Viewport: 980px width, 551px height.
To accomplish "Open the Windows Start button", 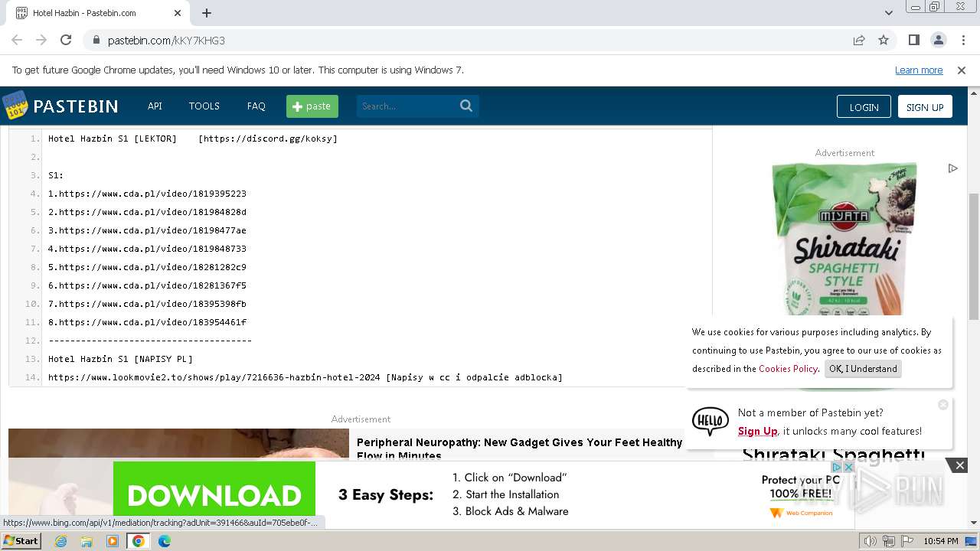I will [21, 540].
